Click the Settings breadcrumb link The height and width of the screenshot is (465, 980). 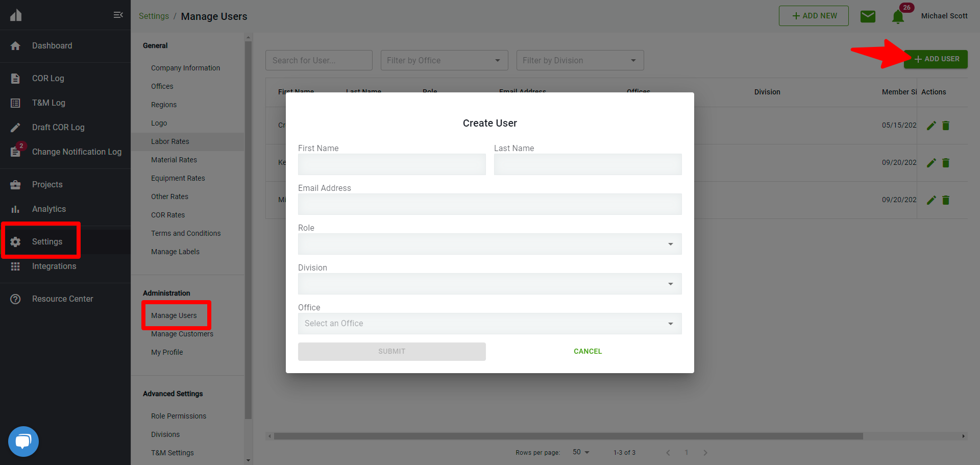tap(154, 16)
